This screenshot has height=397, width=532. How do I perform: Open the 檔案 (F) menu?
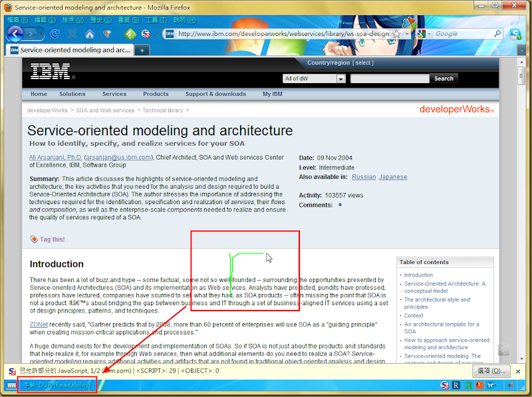tap(18, 20)
